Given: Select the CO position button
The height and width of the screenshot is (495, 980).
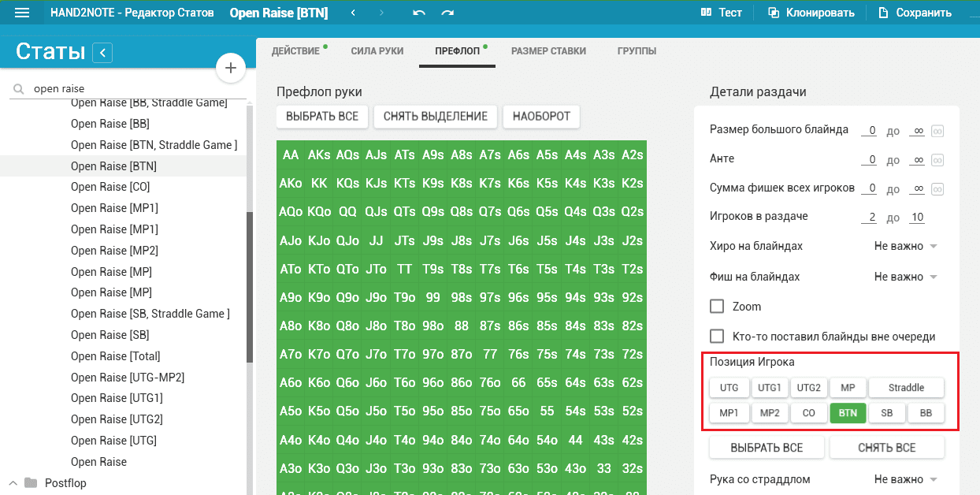Looking at the screenshot, I should pos(808,413).
